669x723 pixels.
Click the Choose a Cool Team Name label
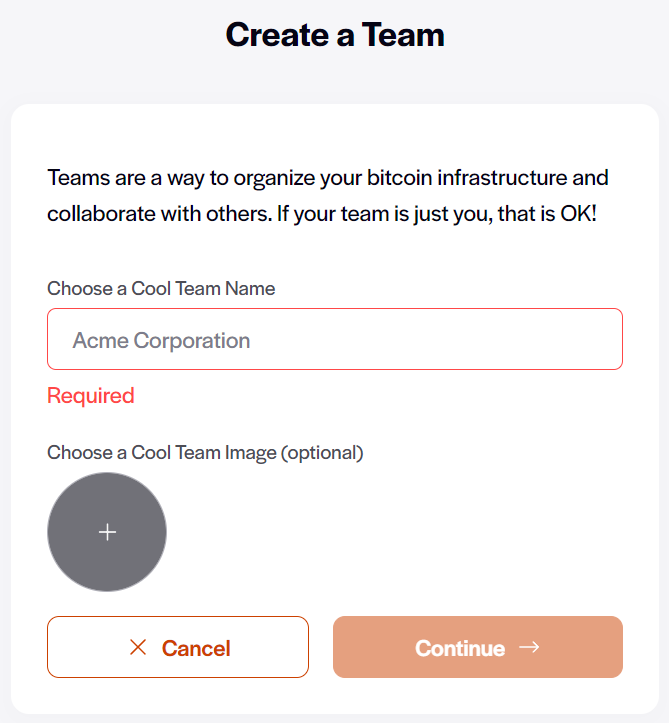(x=161, y=289)
